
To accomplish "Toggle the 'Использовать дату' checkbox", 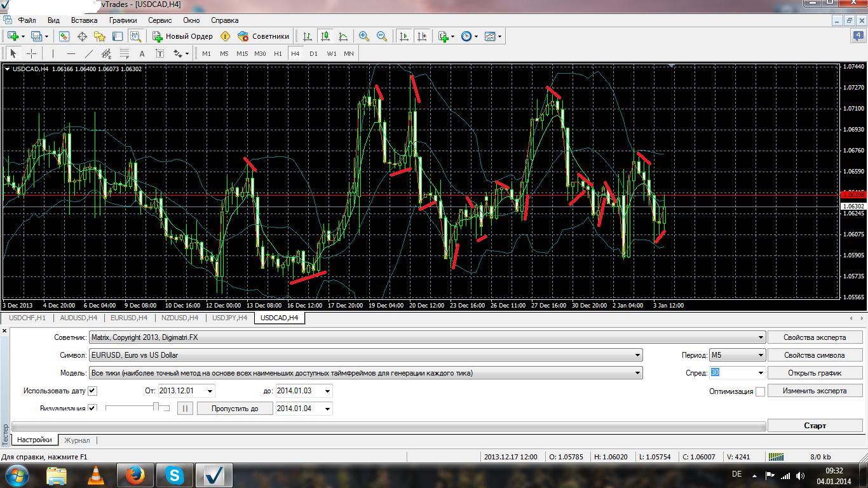I will coord(93,391).
